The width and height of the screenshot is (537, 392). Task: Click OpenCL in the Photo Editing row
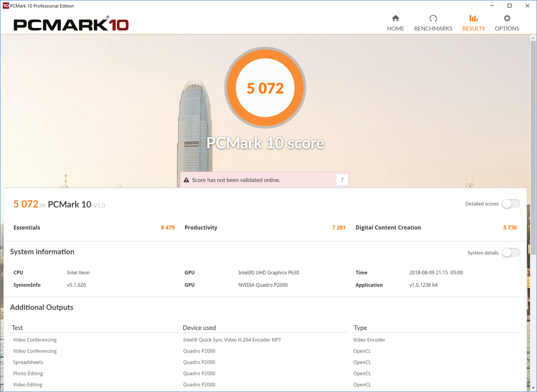[x=362, y=373]
